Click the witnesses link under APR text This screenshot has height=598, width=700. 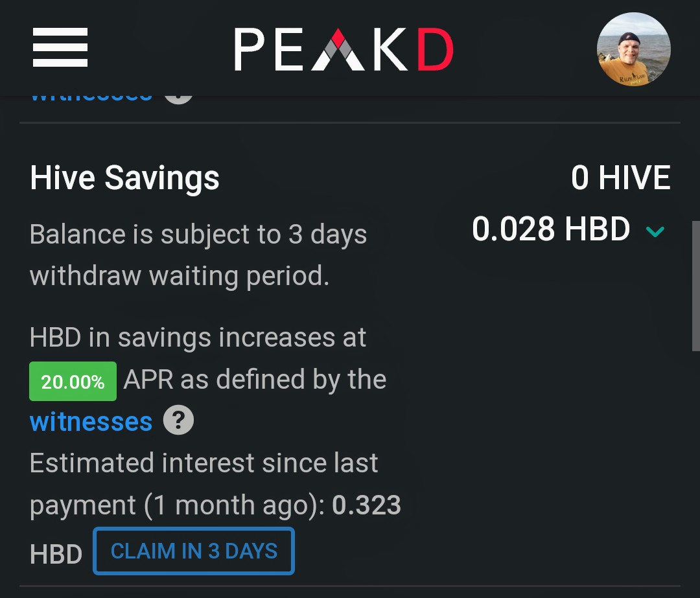tap(91, 421)
